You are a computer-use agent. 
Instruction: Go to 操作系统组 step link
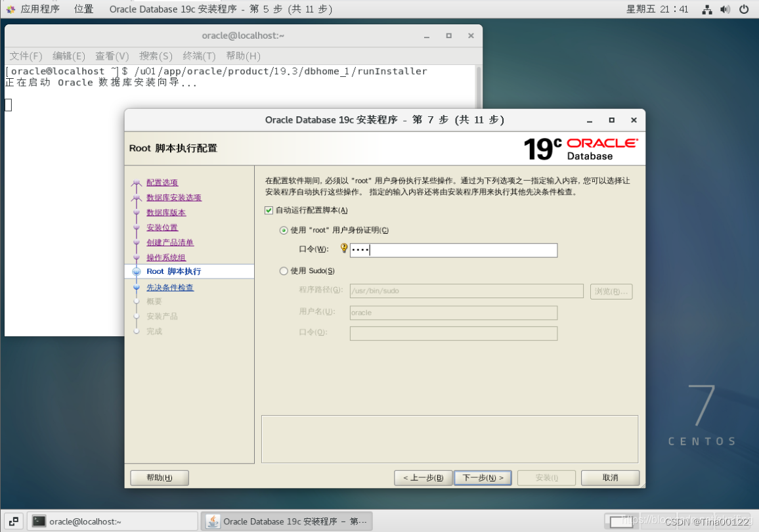point(166,257)
